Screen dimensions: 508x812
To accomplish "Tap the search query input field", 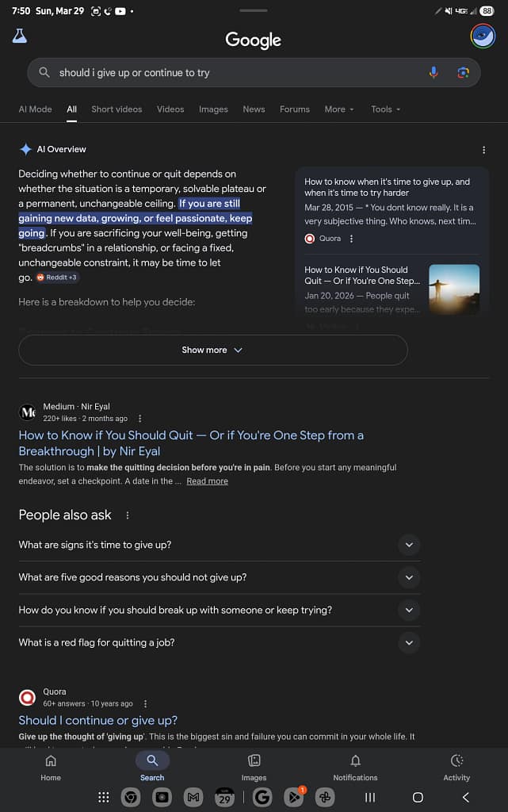I will [x=230, y=73].
